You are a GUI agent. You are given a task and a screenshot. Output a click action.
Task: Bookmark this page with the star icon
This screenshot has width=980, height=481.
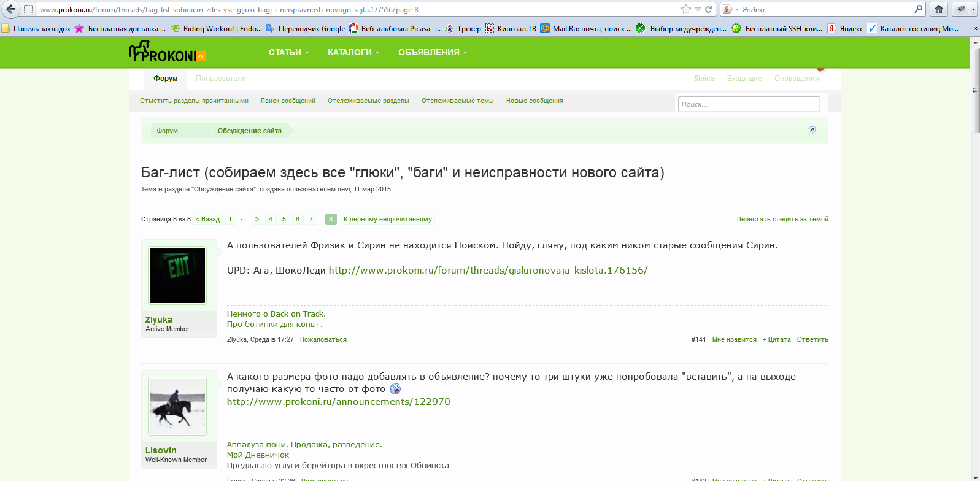(686, 9)
